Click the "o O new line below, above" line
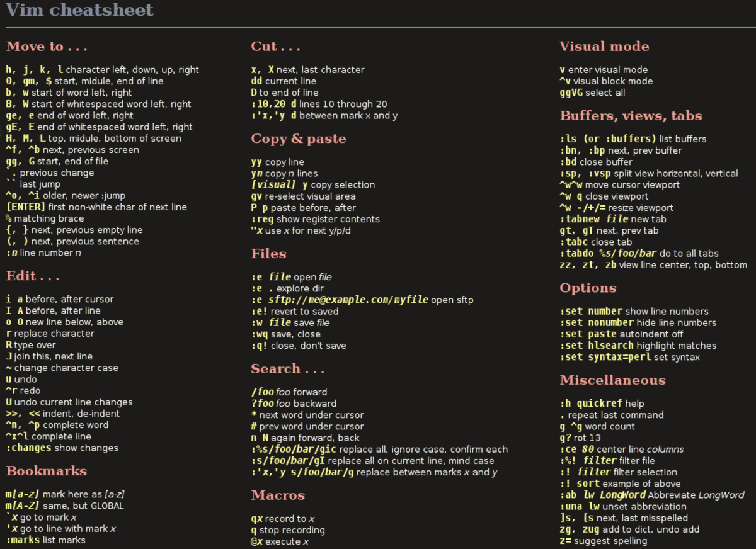Image resolution: width=756 pixels, height=549 pixels. click(64, 322)
